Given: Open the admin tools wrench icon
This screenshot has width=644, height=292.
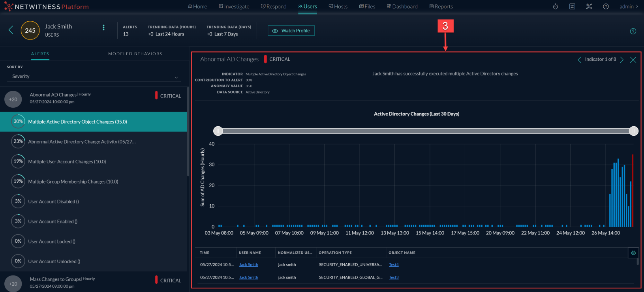Looking at the screenshot, I should click(x=589, y=6).
